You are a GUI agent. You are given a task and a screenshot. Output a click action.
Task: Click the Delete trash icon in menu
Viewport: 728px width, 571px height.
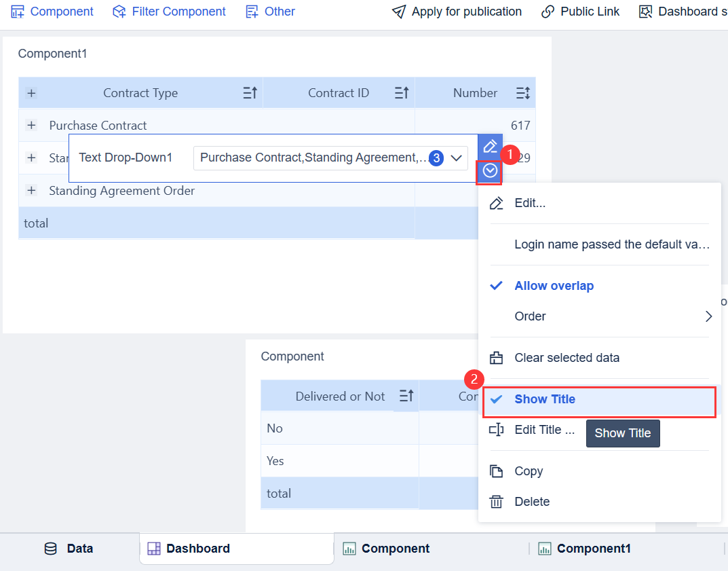pos(497,502)
